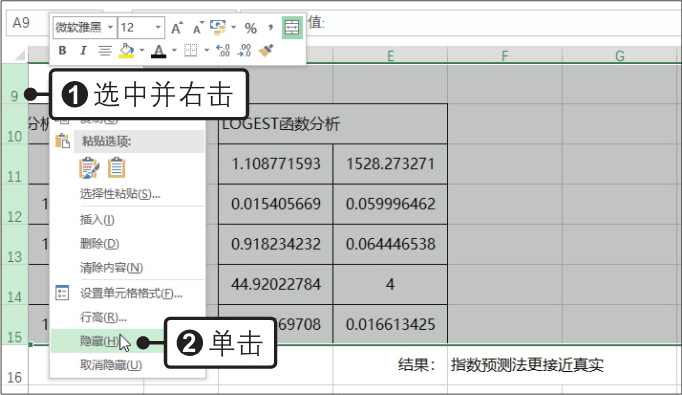Select column F header
Screen dimensions: 682x395
click(x=505, y=56)
